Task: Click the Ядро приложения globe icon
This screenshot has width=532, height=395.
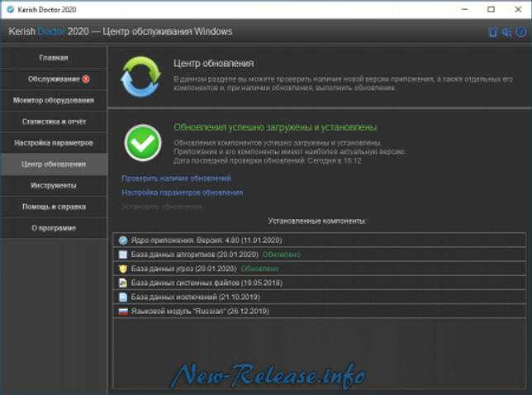Action: [x=123, y=240]
